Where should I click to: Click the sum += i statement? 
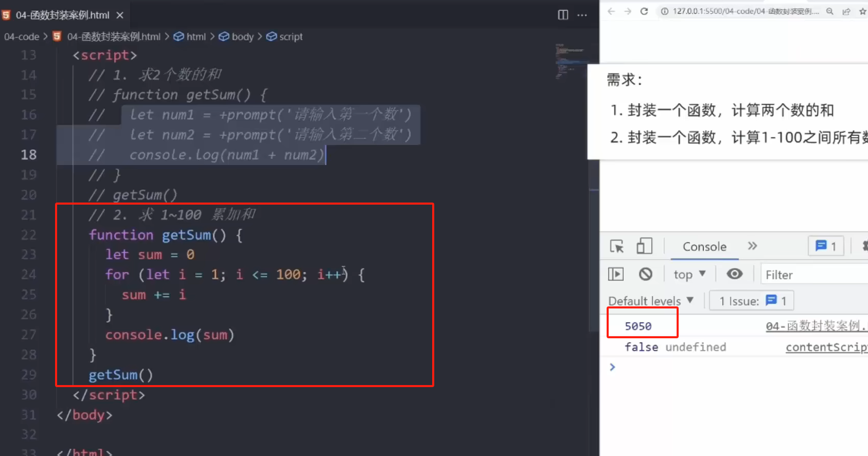tap(154, 295)
